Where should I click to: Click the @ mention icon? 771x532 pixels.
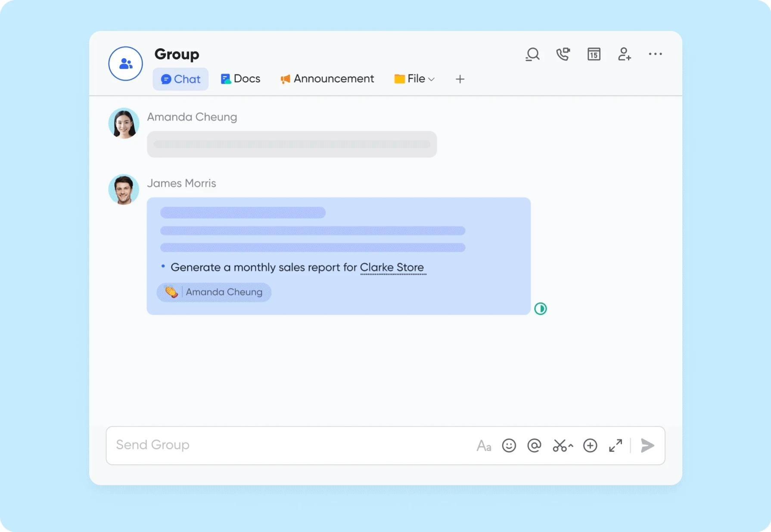point(534,445)
